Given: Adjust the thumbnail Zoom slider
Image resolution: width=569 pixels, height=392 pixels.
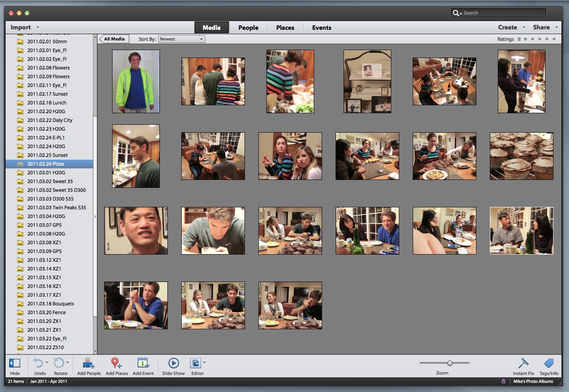Looking at the screenshot, I should (x=450, y=363).
